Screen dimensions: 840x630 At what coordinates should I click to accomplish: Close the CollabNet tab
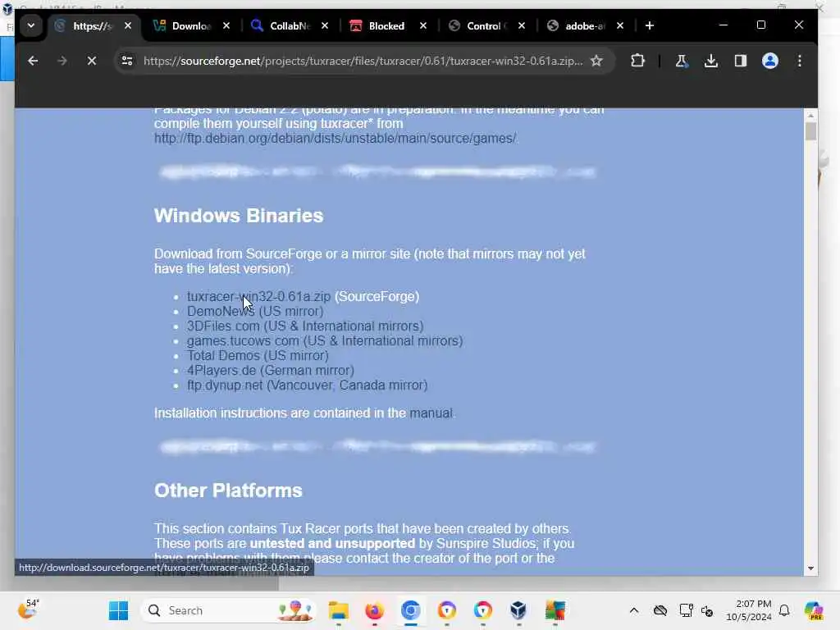click(x=325, y=25)
